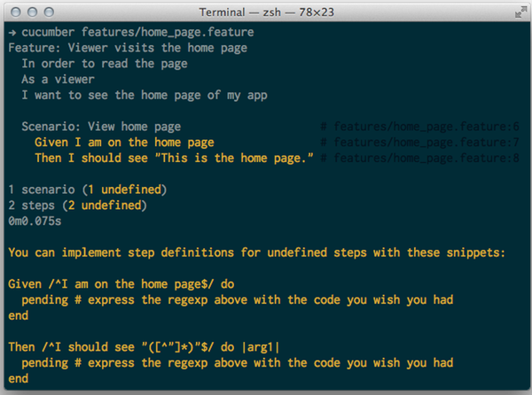Screen dimensions: 532x395
Task: Click 'Given I am on the home page' step
Action: click(124, 143)
